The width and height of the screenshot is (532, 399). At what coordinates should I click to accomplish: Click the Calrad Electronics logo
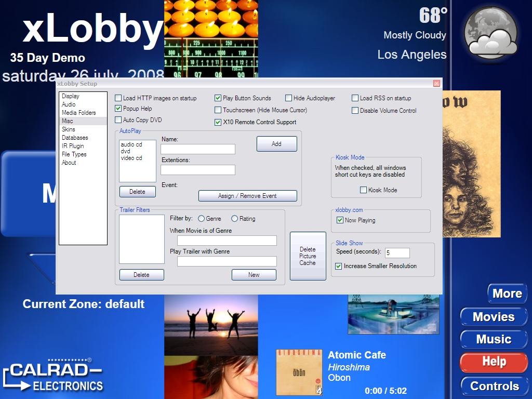click(x=53, y=376)
